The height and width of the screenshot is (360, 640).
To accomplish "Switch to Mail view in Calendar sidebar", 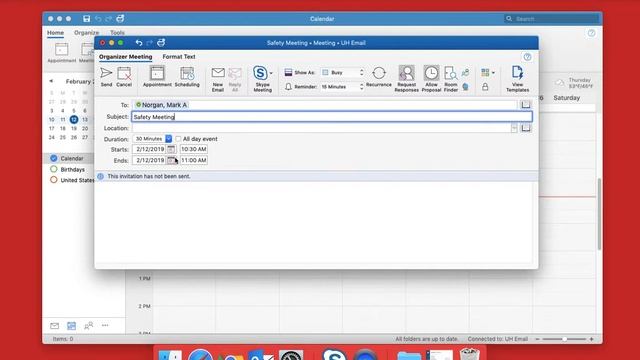I will click(x=54, y=326).
